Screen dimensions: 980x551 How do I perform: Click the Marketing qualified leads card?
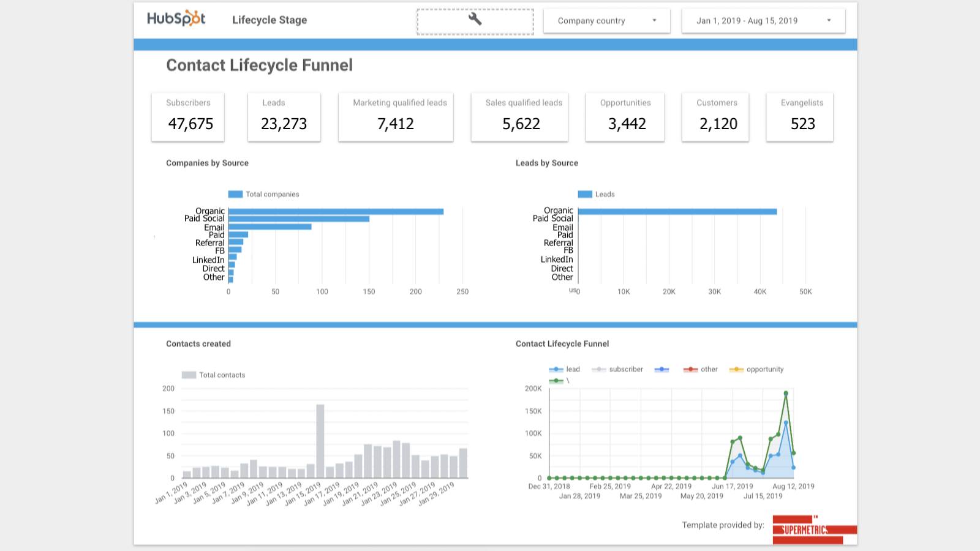tap(396, 117)
